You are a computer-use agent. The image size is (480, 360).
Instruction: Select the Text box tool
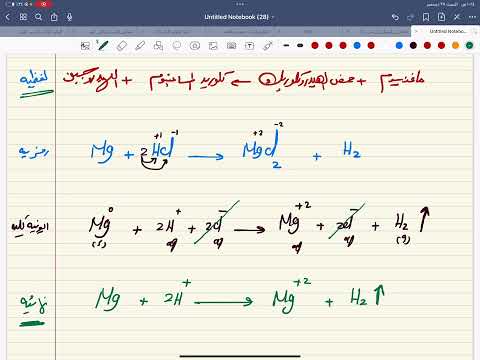click(x=249, y=46)
